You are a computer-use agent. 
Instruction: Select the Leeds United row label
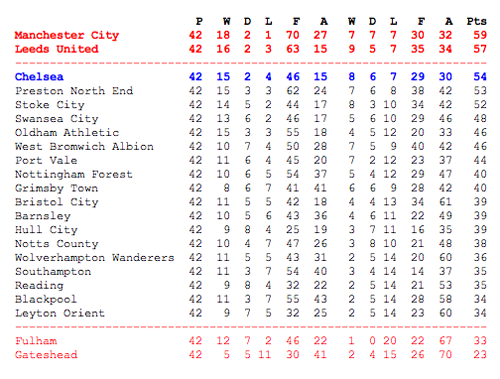[x=57, y=49]
